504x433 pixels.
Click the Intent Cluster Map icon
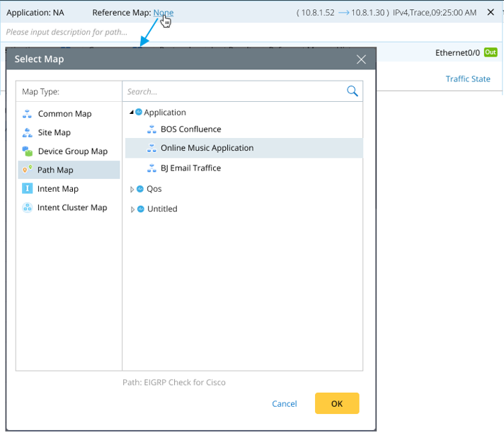28,208
